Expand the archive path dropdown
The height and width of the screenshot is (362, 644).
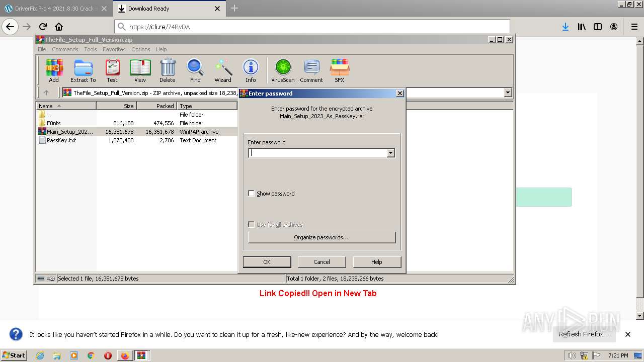[508, 93]
